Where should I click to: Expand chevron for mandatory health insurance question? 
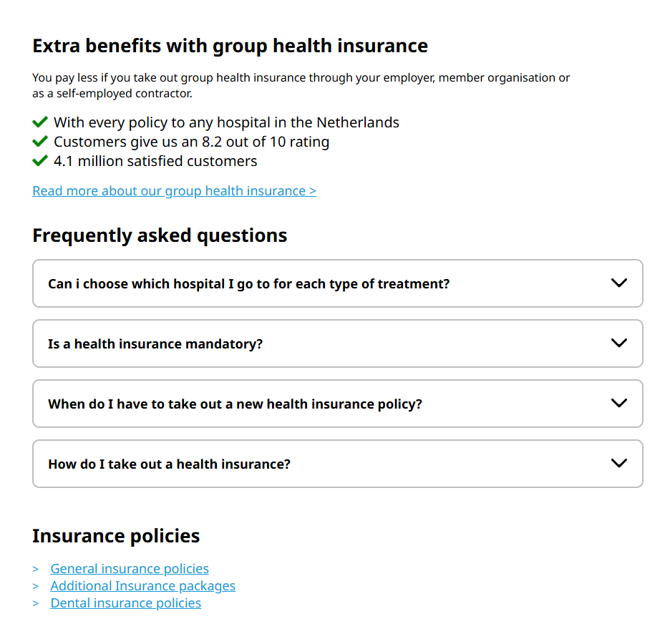click(x=618, y=343)
